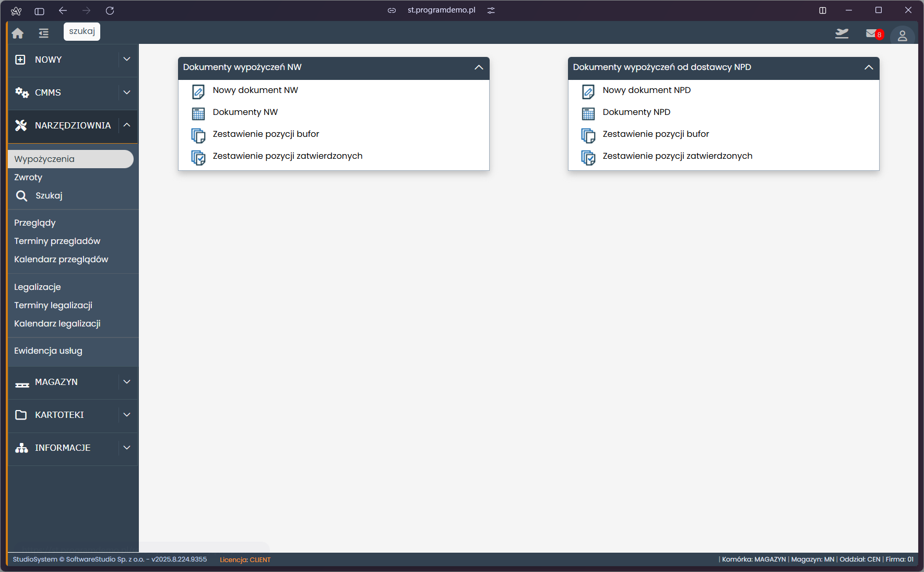This screenshot has height=572, width=924.
Task: Collapse the sidebar with the menu toggle icon
Action: pyautogui.click(x=44, y=33)
